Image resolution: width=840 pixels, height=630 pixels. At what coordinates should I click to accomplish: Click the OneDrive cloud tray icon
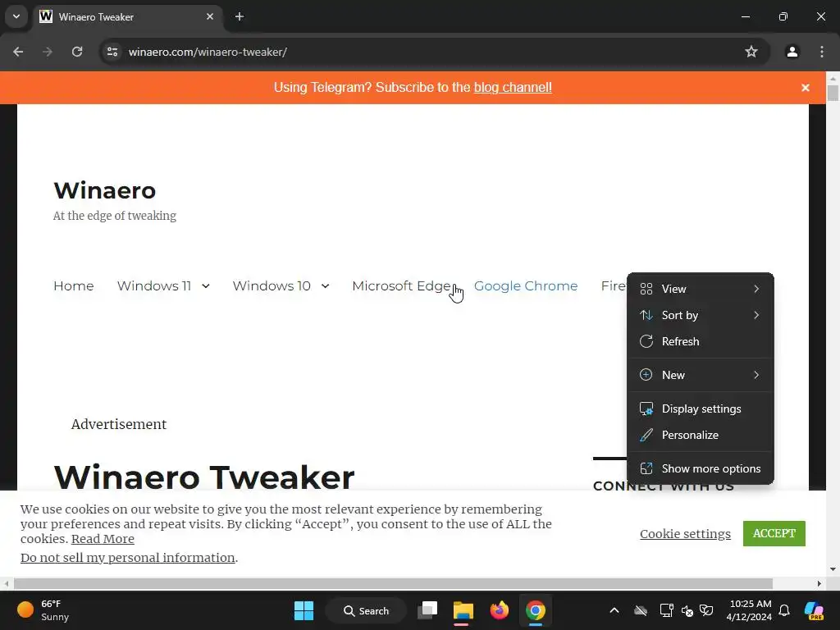point(641,610)
